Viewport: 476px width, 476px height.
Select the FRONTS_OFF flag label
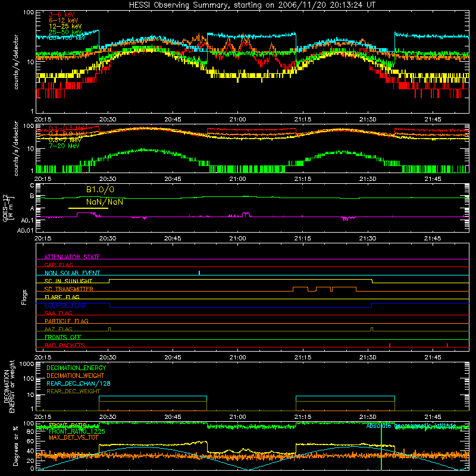(63, 337)
